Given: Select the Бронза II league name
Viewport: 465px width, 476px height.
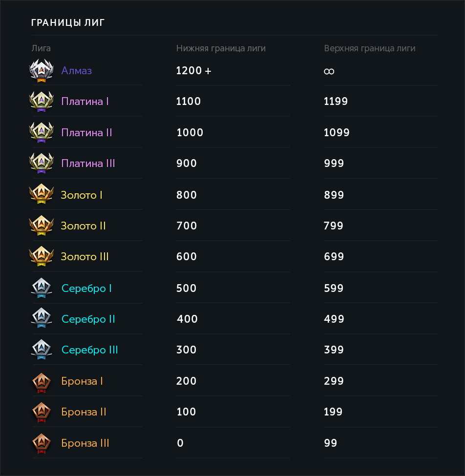Looking at the screenshot, I should coord(84,412).
